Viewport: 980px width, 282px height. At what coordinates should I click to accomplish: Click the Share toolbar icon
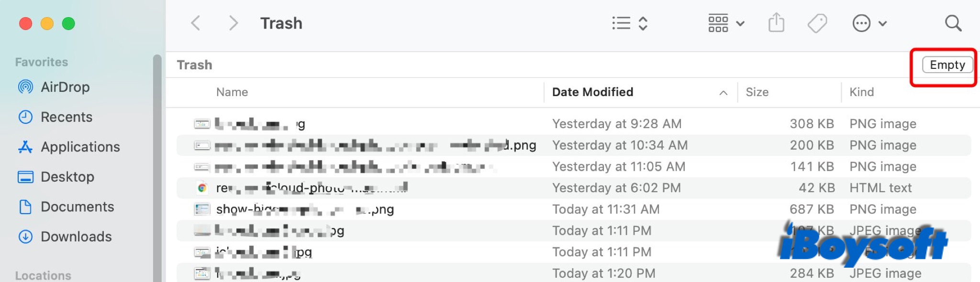coord(776,23)
